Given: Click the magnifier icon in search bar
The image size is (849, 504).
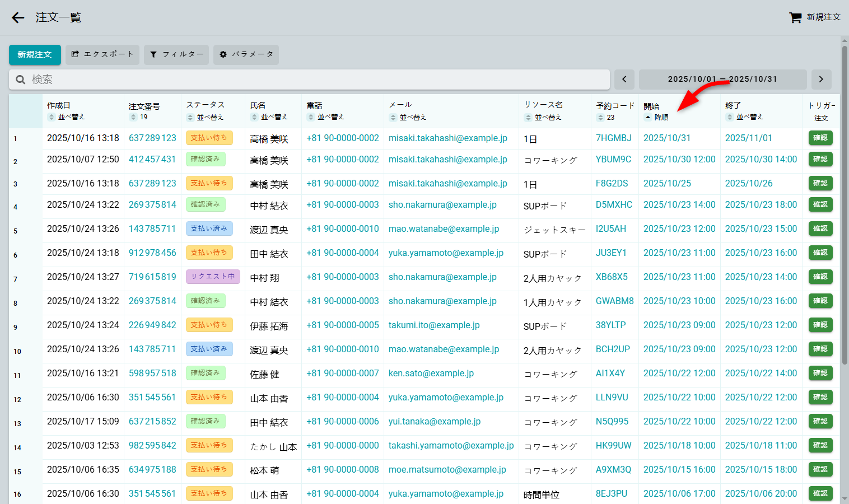Looking at the screenshot, I should [21, 80].
